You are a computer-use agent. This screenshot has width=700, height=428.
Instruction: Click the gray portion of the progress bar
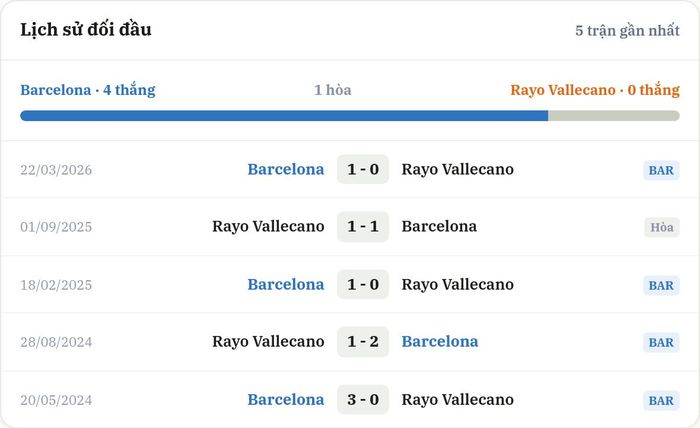[x=614, y=116]
